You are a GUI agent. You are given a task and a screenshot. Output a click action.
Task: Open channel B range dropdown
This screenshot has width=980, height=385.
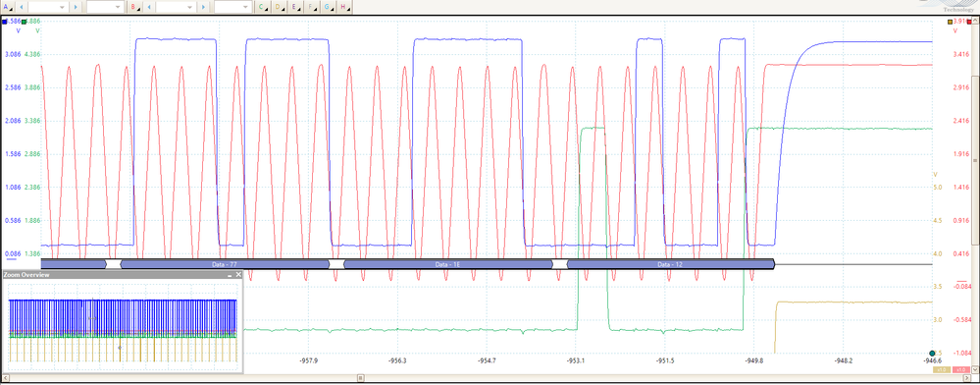(x=176, y=7)
